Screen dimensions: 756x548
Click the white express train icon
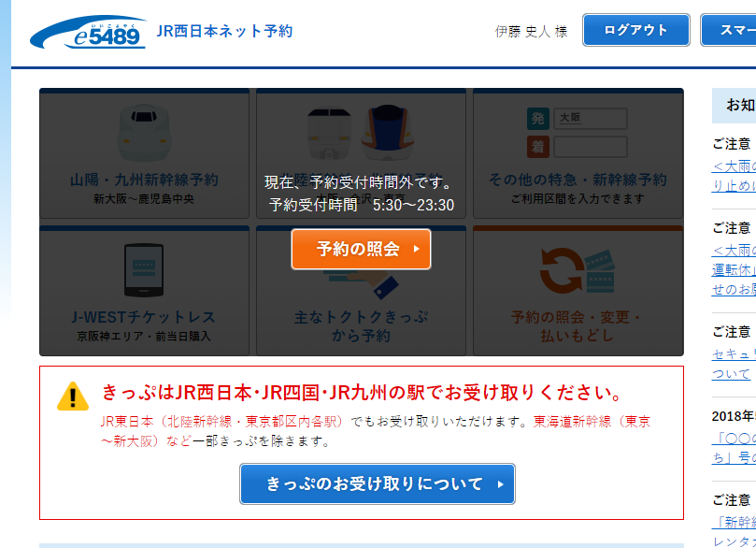pos(329,133)
